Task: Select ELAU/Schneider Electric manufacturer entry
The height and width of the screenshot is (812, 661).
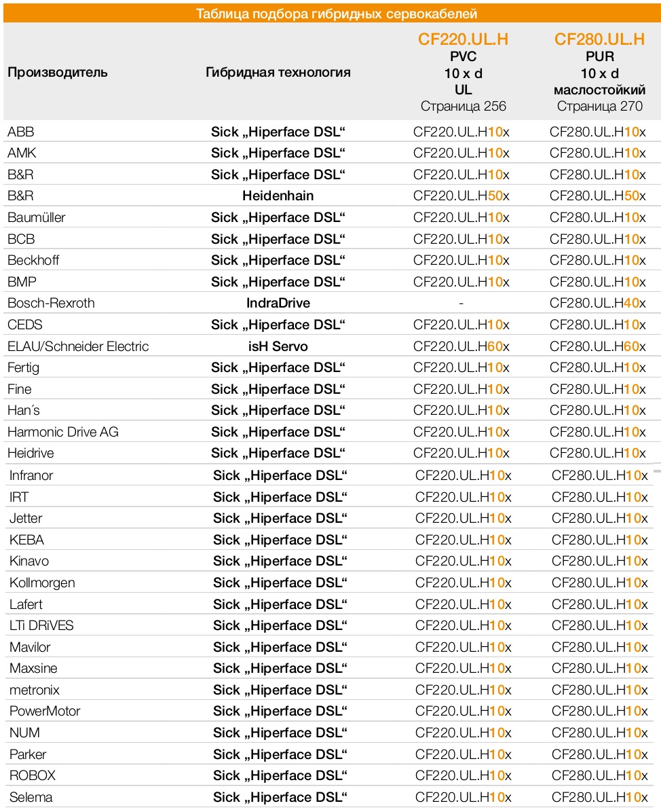Action: click(x=78, y=346)
